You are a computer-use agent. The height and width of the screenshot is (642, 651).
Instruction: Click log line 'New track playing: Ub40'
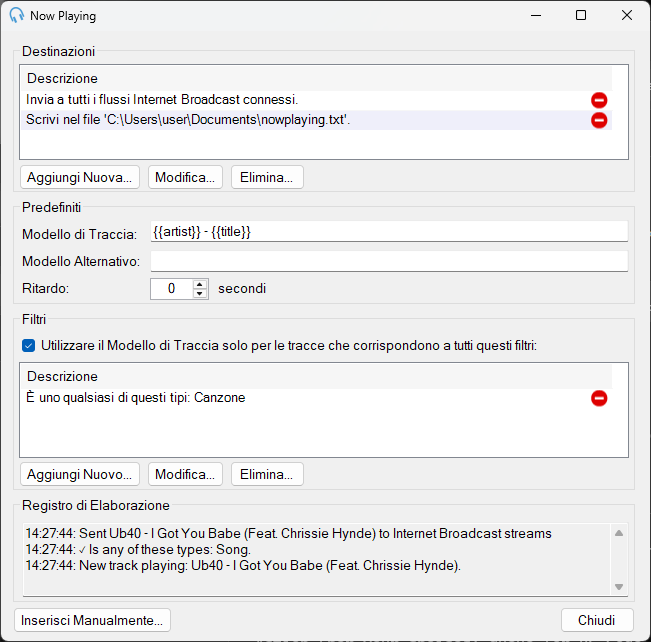(243, 566)
